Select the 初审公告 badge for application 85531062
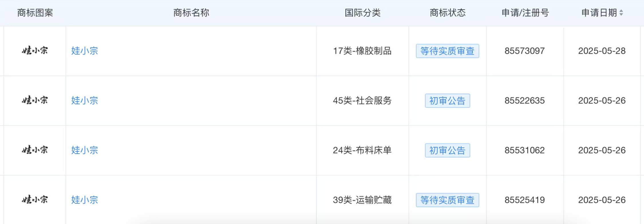Screen dimensions: 644x224 pyautogui.click(x=447, y=150)
